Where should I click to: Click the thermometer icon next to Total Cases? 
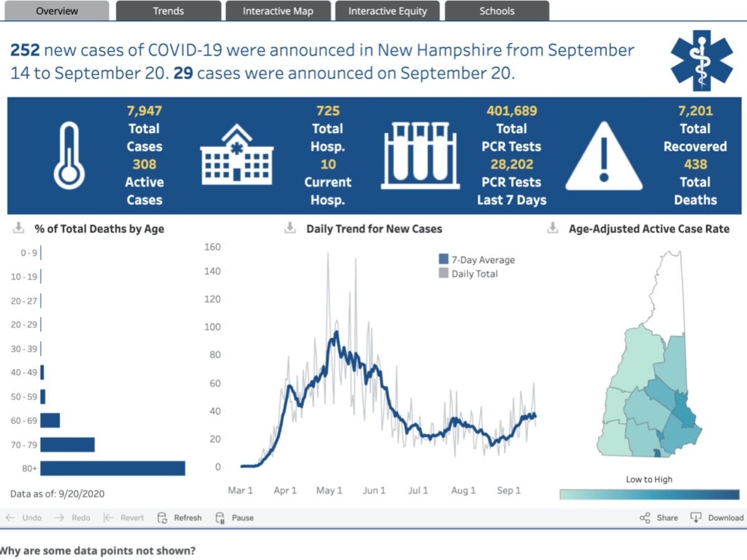tap(69, 155)
